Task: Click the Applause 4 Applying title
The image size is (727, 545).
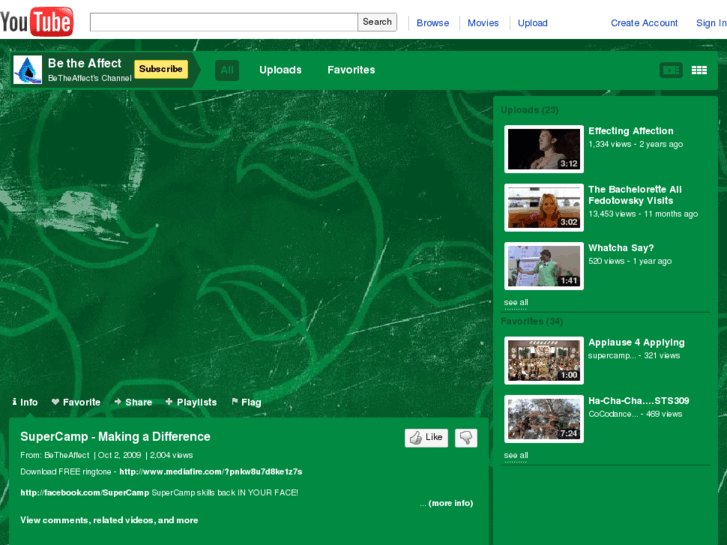Action: click(x=636, y=343)
